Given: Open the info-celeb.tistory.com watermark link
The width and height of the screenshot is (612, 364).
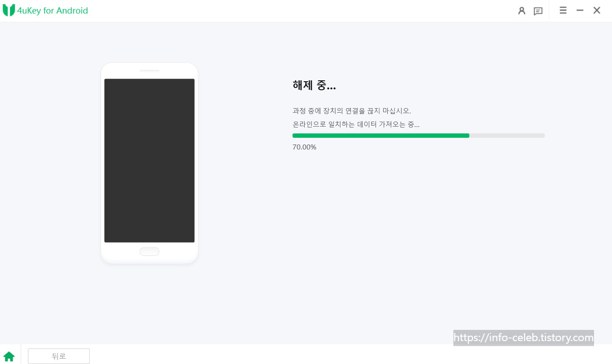Looking at the screenshot, I should (523, 338).
